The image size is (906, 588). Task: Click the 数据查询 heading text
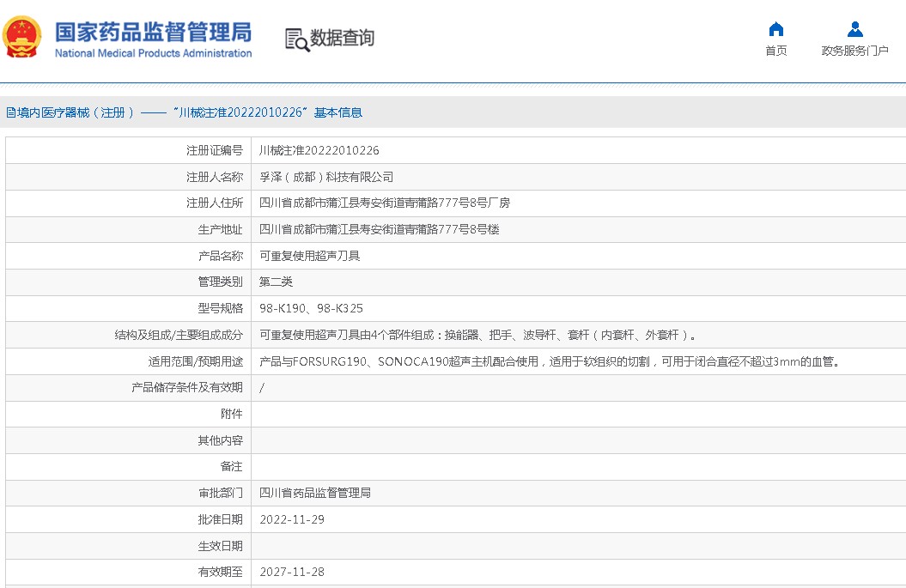point(342,39)
